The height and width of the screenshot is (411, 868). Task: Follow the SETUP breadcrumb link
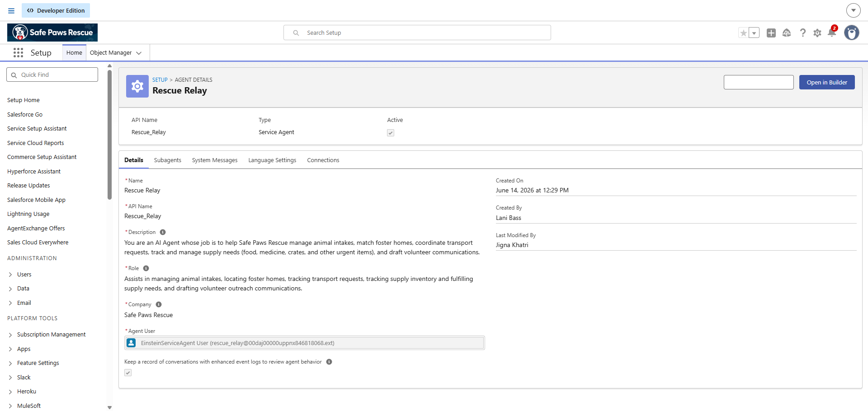pos(160,80)
